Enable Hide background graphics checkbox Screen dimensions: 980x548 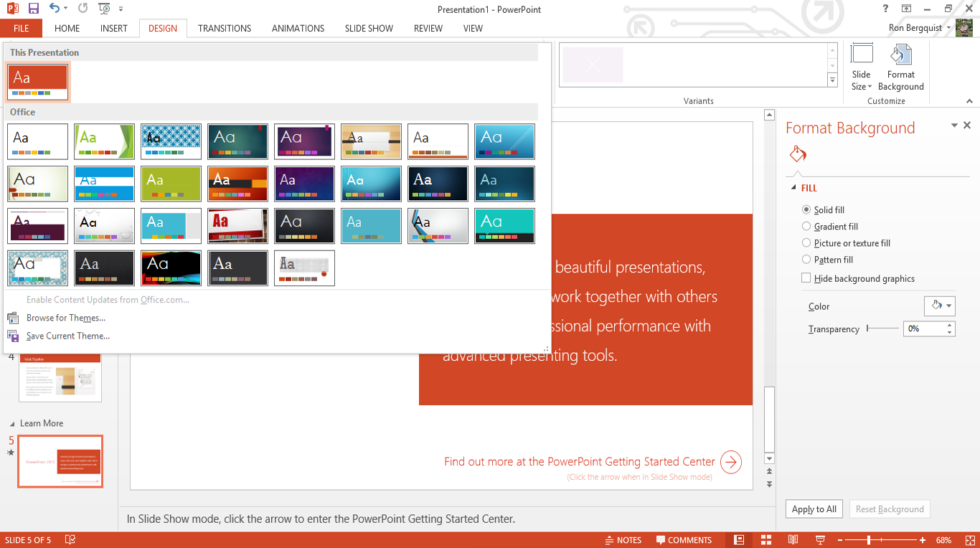pos(806,278)
